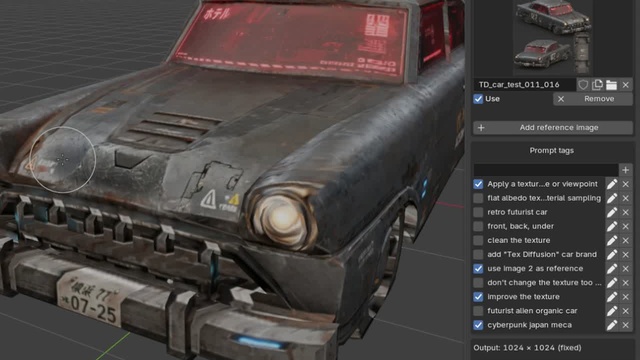Click the TD_car_test_011_016 image name field
The image size is (640, 360).
[x=524, y=84]
